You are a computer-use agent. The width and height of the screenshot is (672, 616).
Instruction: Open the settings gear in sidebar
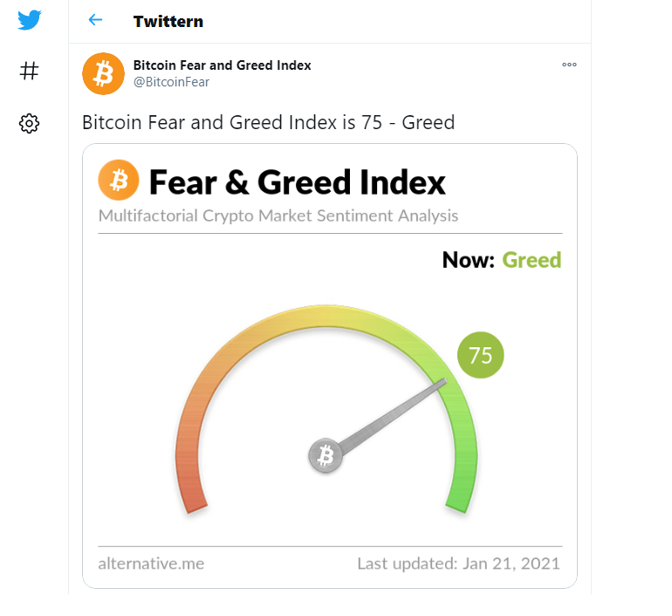pyautogui.click(x=29, y=124)
